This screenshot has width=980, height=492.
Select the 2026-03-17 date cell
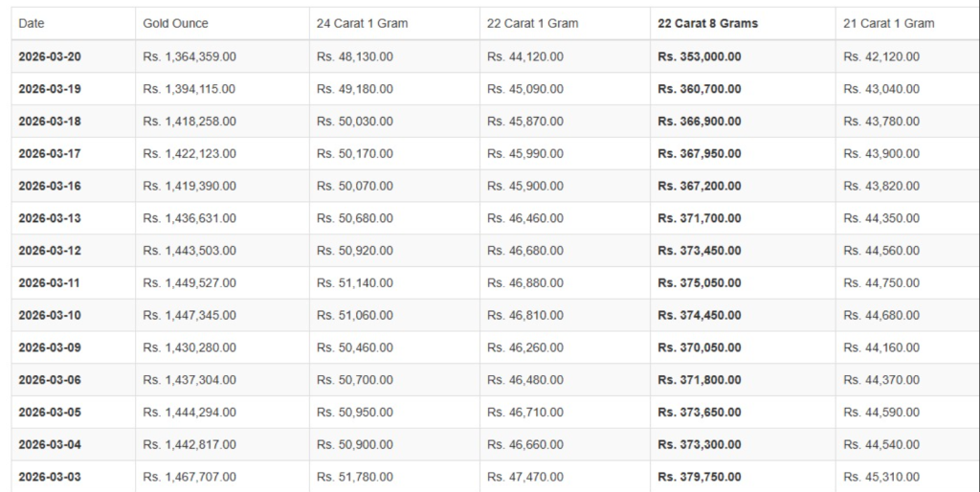(x=50, y=154)
